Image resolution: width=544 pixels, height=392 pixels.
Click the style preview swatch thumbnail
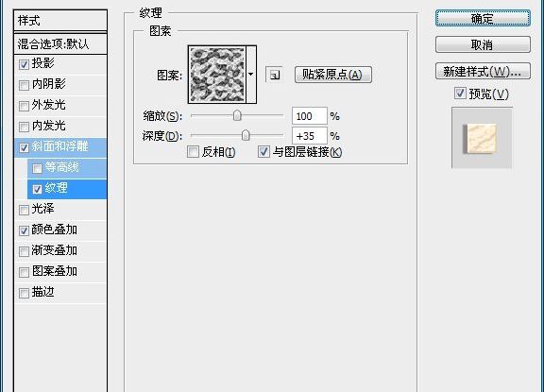click(482, 138)
